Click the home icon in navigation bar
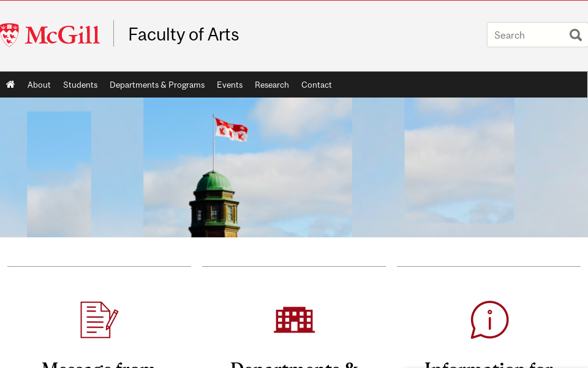588x368 pixels. (x=10, y=84)
